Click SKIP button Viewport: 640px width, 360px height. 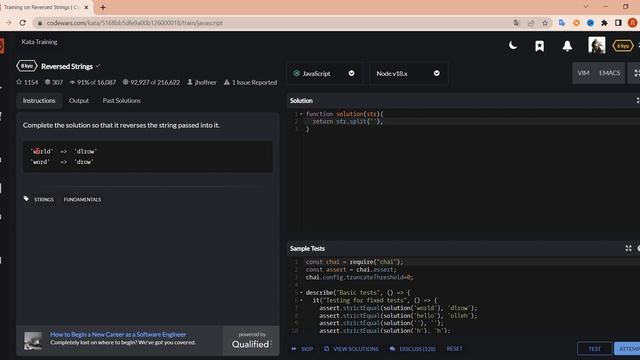pos(302,349)
